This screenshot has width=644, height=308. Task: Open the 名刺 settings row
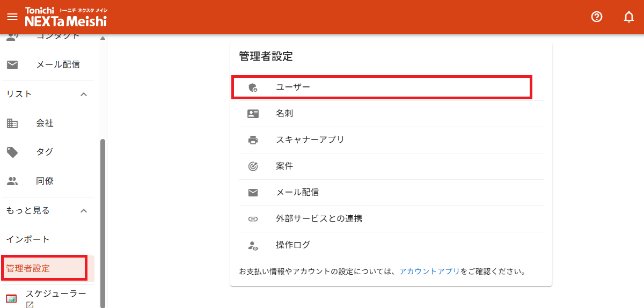tap(284, 114)
